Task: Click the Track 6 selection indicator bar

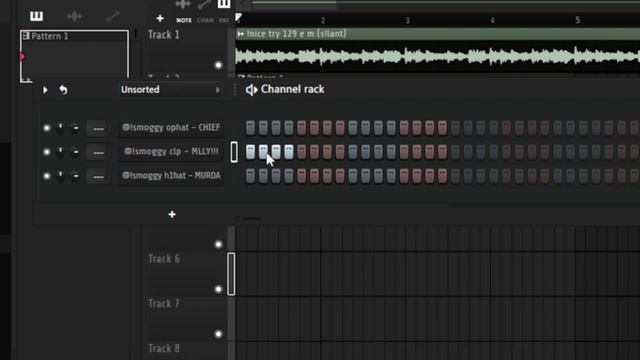Action: click(x=231, y=273)
